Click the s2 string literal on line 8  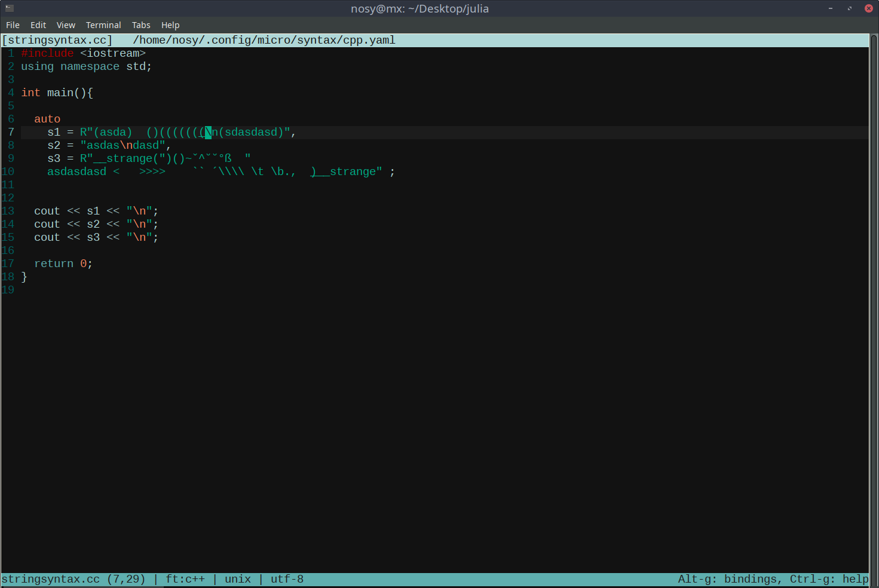coord(122,145)
